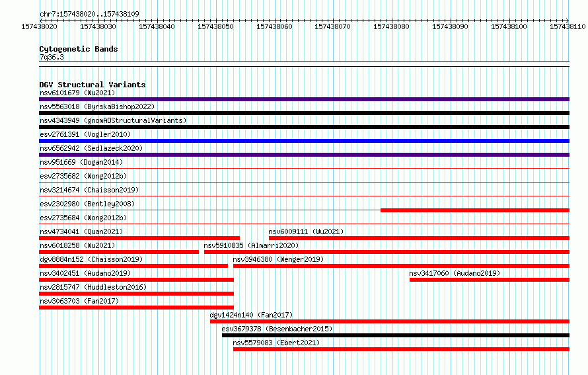Click the Cytogenetic Bands track title
The width and height of the screenshot is (588, 375).
click(79, 49)
